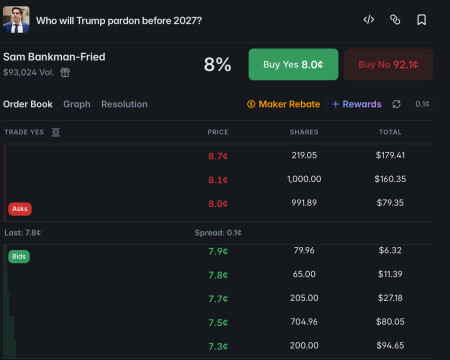Click the TRADE YES column header
Screen dimensions: 450x360
[24, 132]
